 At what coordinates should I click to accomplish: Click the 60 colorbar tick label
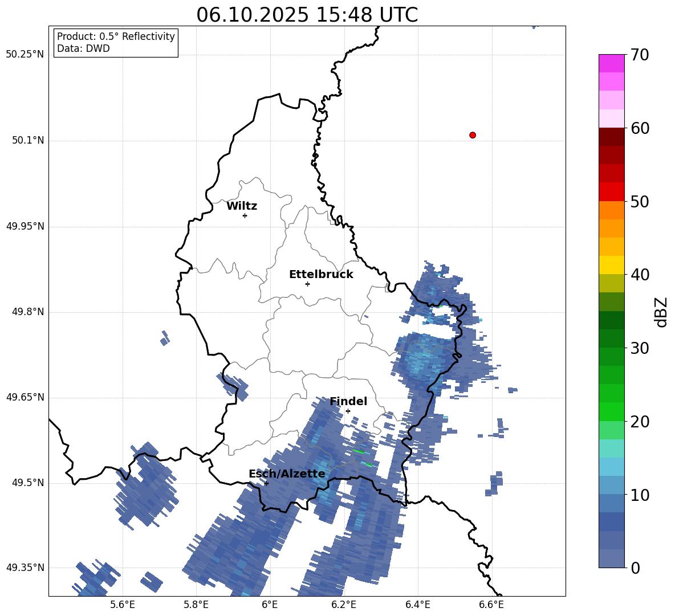coord(639,128)
